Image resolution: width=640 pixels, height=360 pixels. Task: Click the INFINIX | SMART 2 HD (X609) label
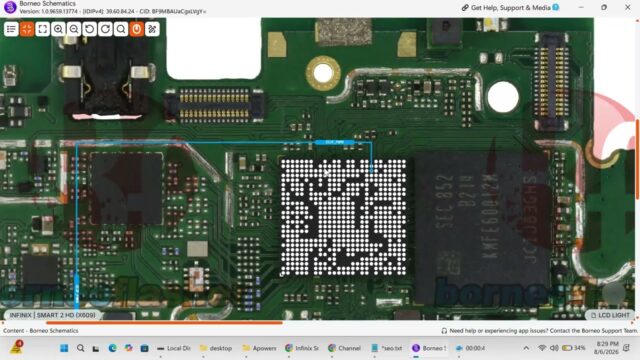click(52, 315)
